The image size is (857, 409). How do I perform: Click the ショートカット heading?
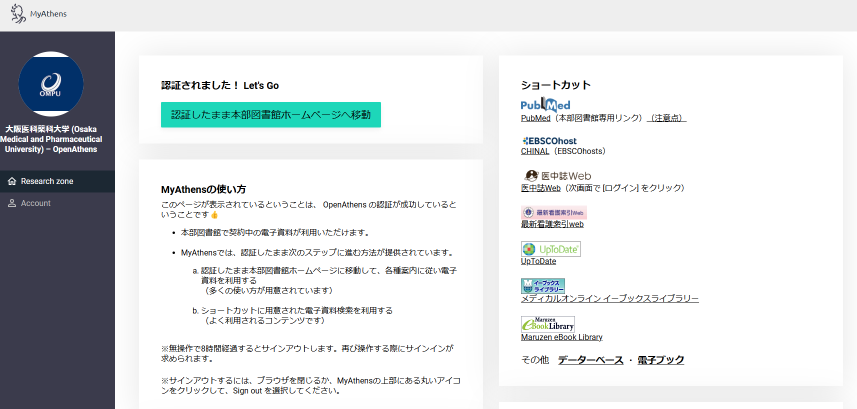click(556, 85)
